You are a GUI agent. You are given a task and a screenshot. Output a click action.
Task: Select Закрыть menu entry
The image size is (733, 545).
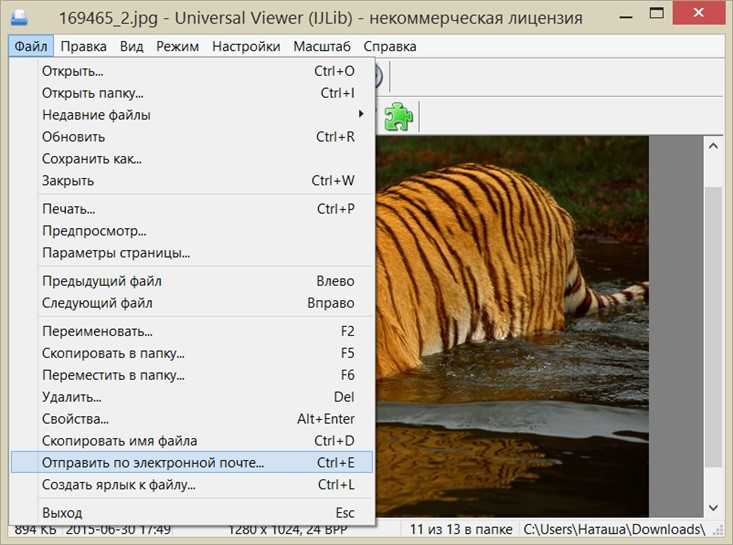192,180
